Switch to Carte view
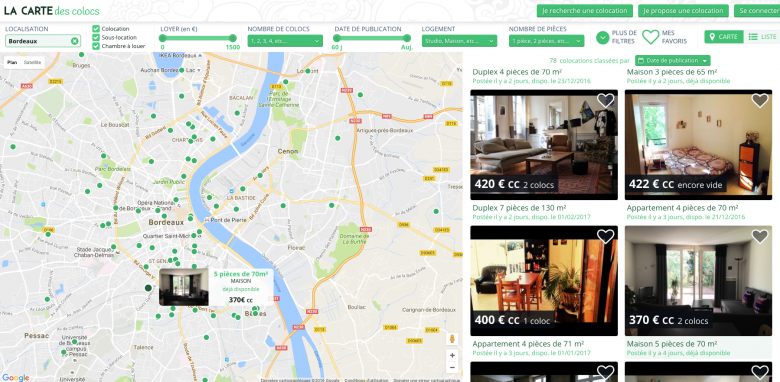 coord(724,37)
